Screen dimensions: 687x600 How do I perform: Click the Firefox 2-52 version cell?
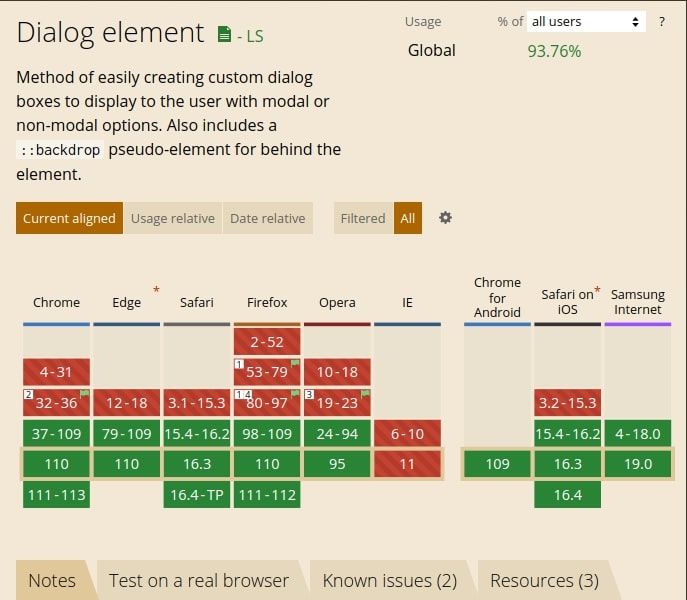point(267,341)
